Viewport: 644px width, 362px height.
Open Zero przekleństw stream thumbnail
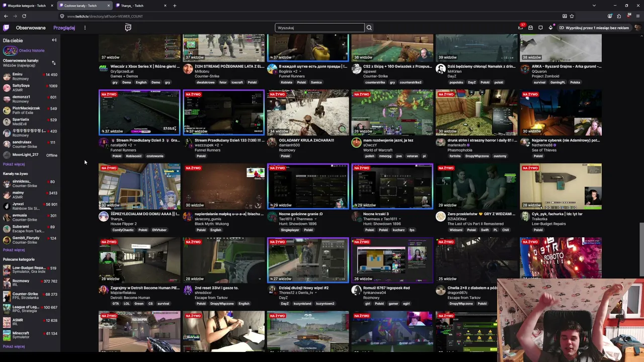coord(476,186)
